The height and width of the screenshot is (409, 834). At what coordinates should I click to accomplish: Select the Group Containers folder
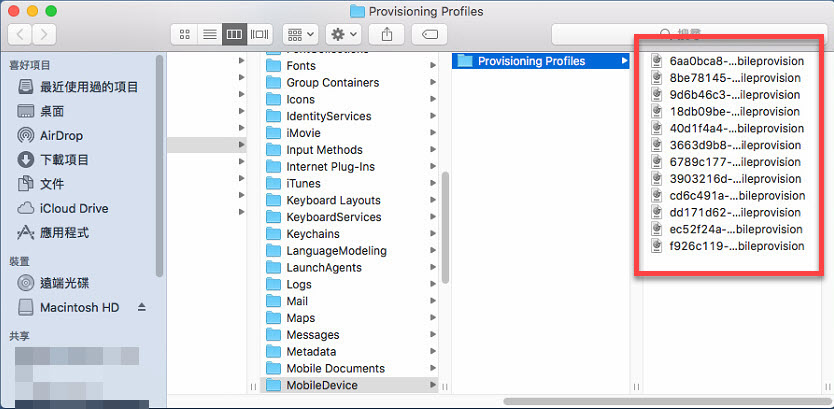click(351, 82)
